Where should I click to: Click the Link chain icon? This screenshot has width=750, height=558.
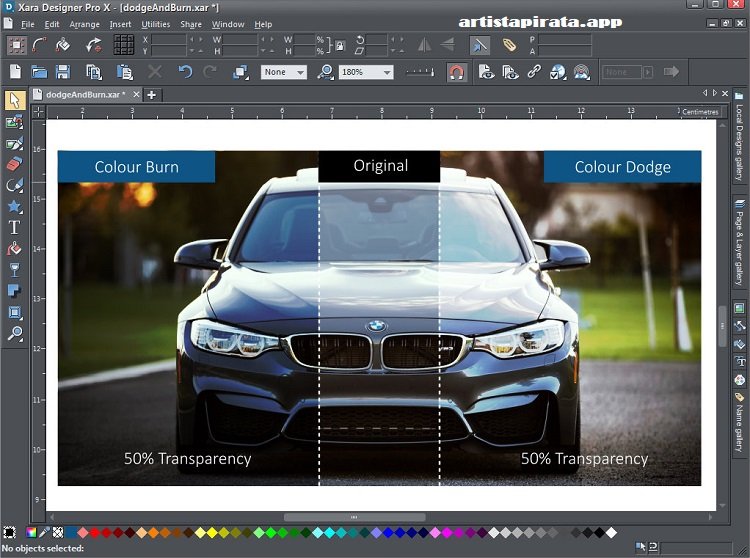[x=534, y=72]
